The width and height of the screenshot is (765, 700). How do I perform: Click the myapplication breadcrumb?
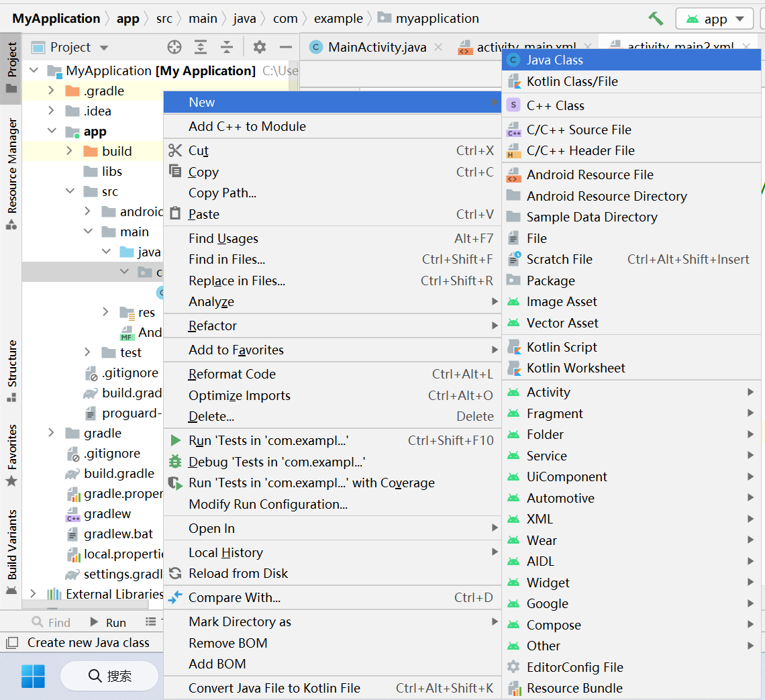(x=429, y=19)
